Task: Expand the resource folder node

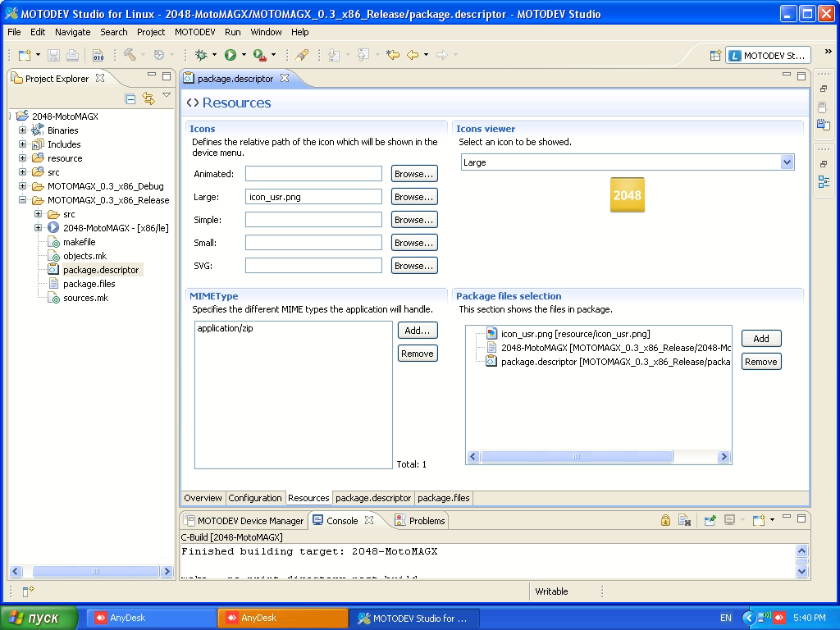Action: tap(22, 158)
